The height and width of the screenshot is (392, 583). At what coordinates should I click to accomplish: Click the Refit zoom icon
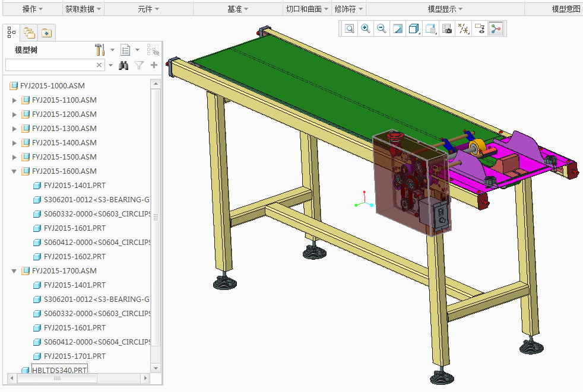pos(350,28)
